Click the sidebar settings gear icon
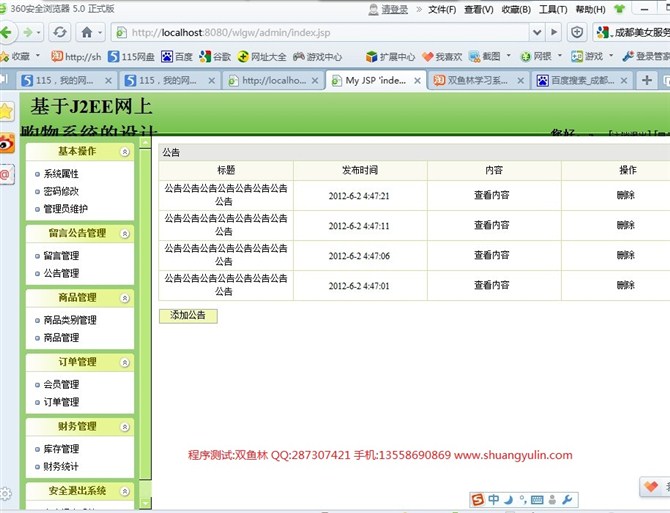 point(6,494)
